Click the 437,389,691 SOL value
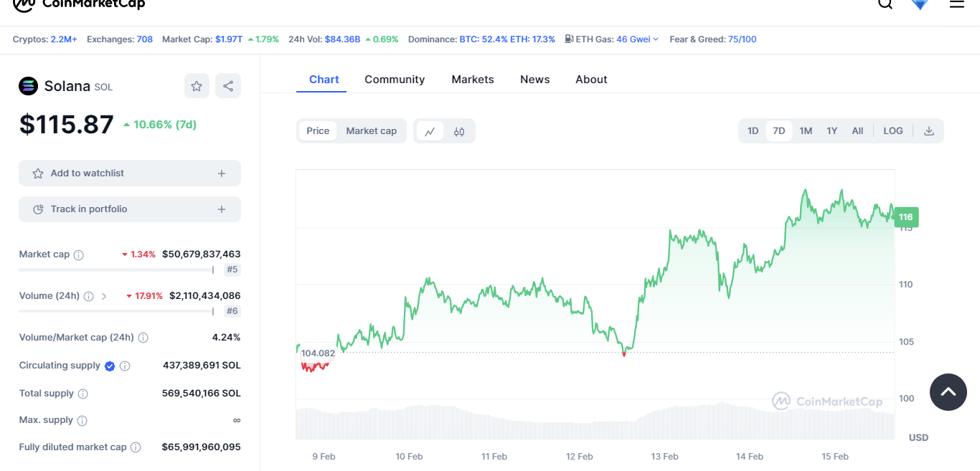This screenshot has width=980, height=471. click(x=202, y=366)
